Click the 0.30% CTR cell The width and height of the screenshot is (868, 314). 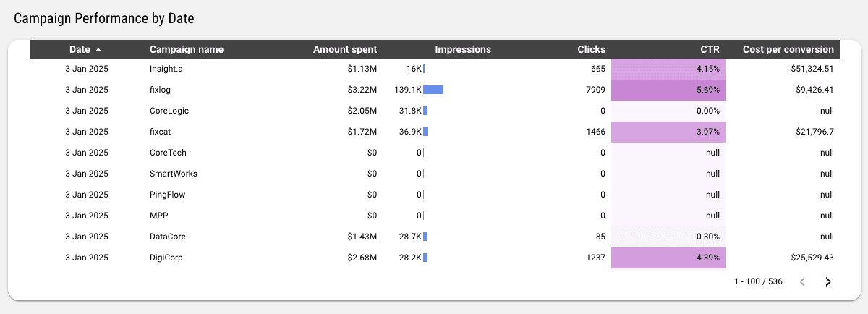pos(668,237)
